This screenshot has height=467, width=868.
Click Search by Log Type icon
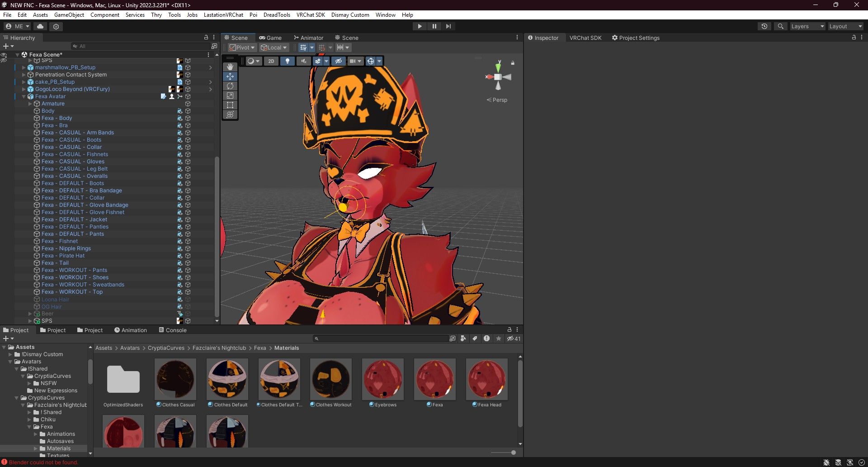[x=486, y=338]
